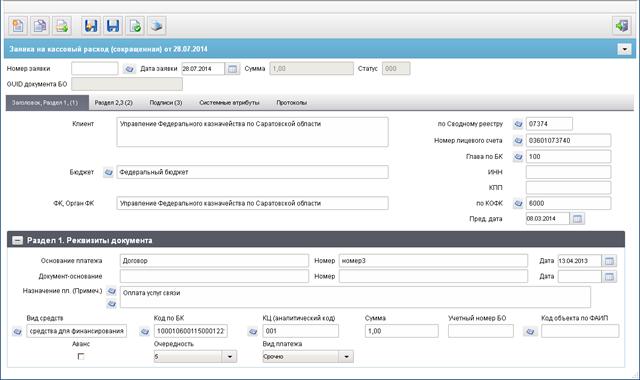This screenshot has height=380, width=640.
Task: Click the lookup icon for КЦ (аналитический код)
Action: tap(253, 331)
